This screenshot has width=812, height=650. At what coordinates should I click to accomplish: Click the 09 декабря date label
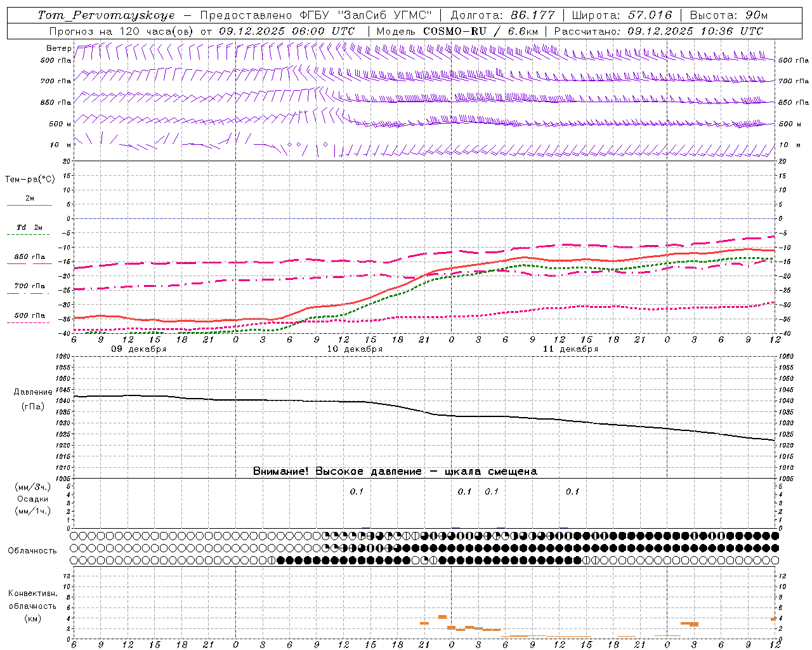(x=139, y=349)
